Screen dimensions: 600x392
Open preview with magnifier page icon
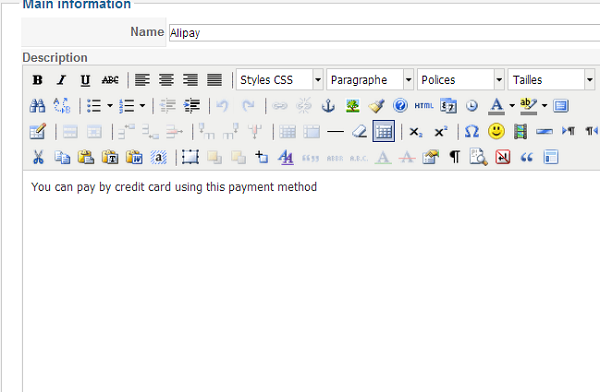(x=478, y=157)
